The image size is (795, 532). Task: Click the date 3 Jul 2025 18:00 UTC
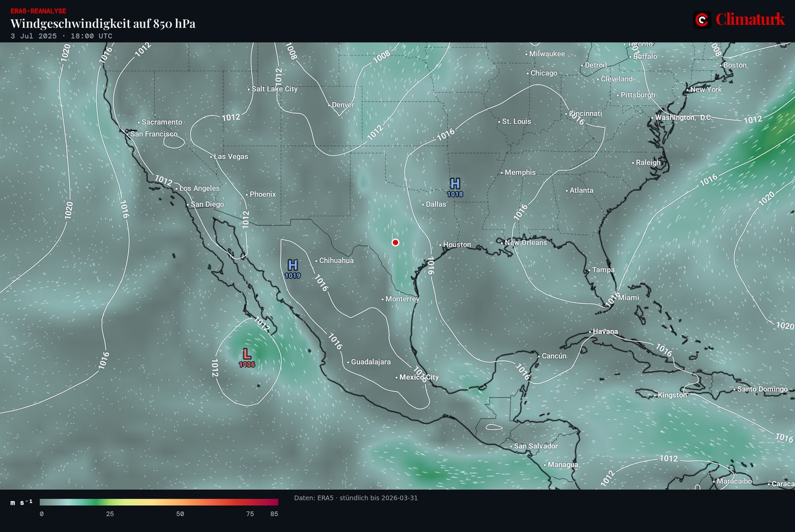click(61, 36)
